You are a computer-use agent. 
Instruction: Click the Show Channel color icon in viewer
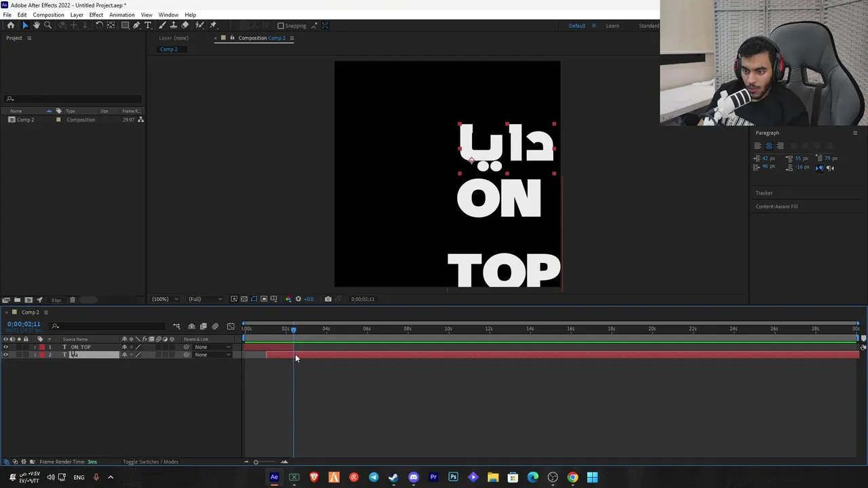[288, 299]
